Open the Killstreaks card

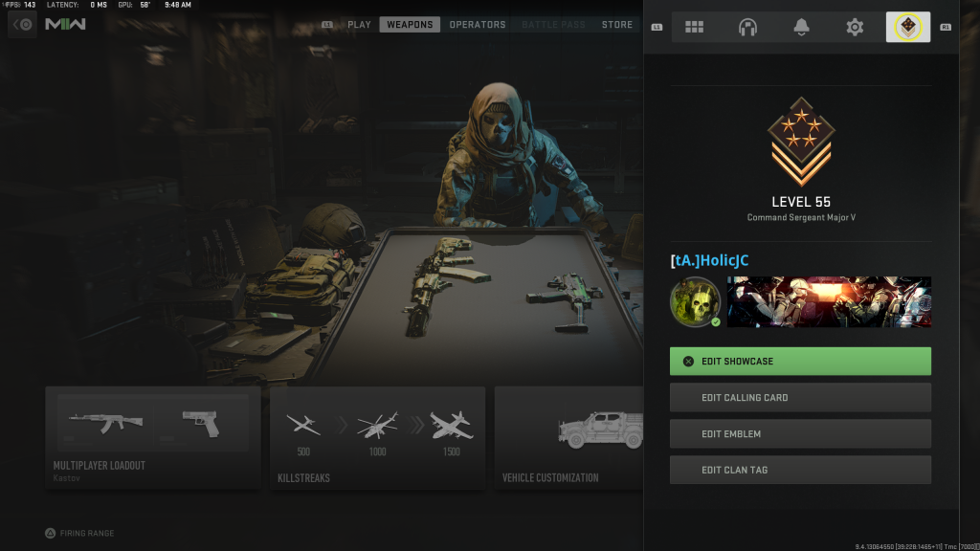377,437
